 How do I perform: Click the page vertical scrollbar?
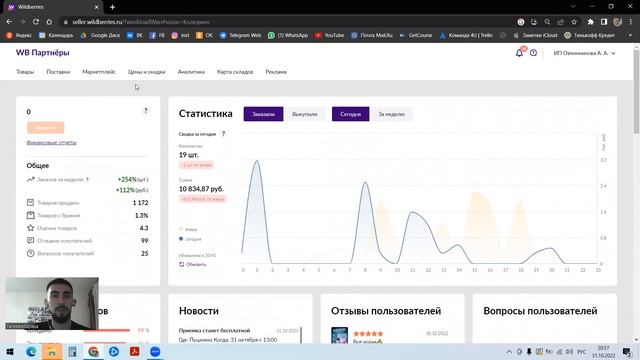tap(636, 92)
